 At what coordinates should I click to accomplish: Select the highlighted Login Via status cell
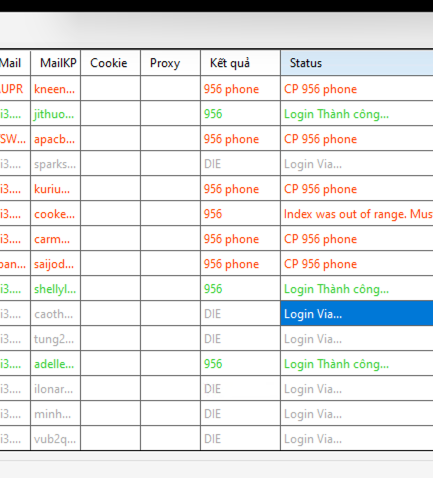tap(357, 313)
